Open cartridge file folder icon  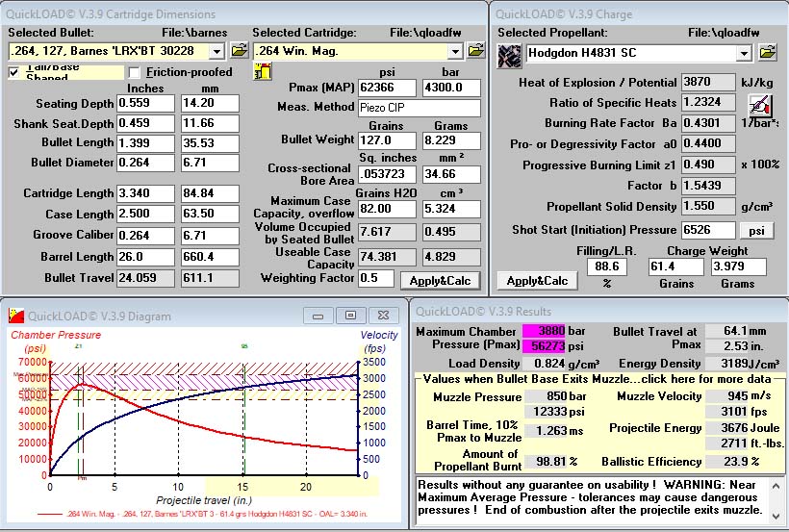point(476,50)
